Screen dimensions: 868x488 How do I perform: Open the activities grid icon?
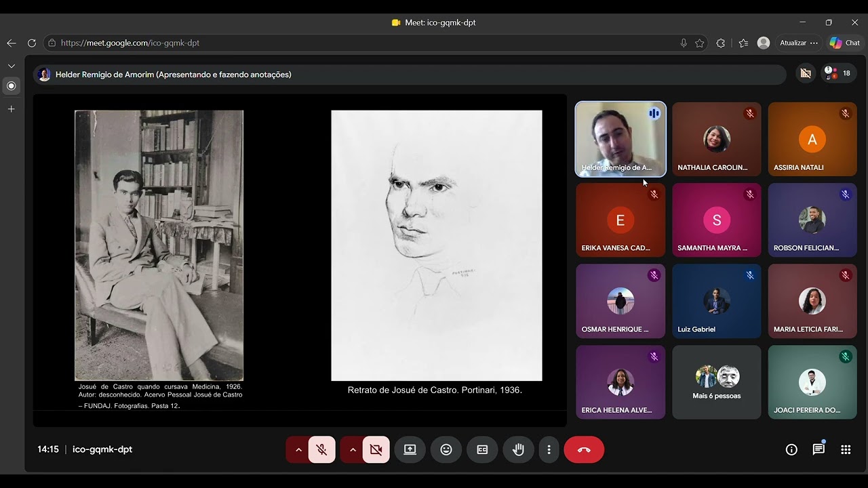pyautogui.click(x=846, y=449)
